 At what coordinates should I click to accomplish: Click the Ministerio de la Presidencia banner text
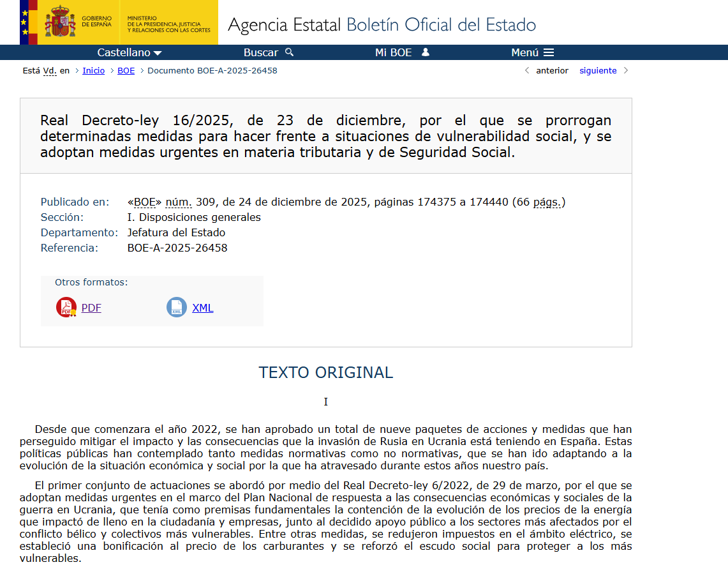coord(168,24)
